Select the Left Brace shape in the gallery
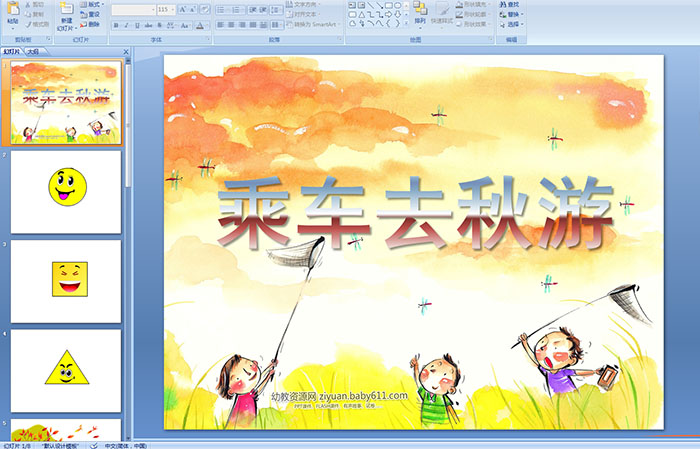 388,23
